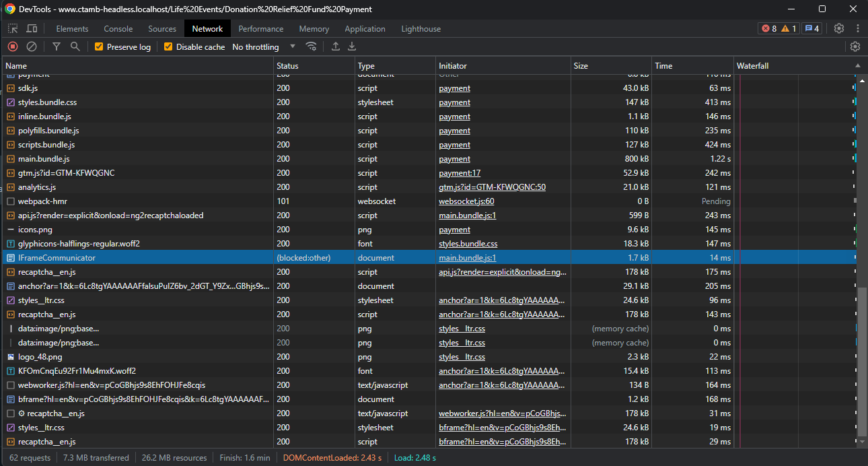Open network conditions wifi icon
The height and width of the screenshot is (466, 868).
[311, 46]
